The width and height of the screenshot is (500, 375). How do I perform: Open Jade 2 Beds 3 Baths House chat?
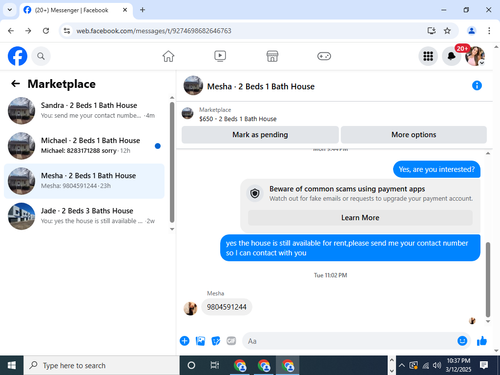point(84,216)
